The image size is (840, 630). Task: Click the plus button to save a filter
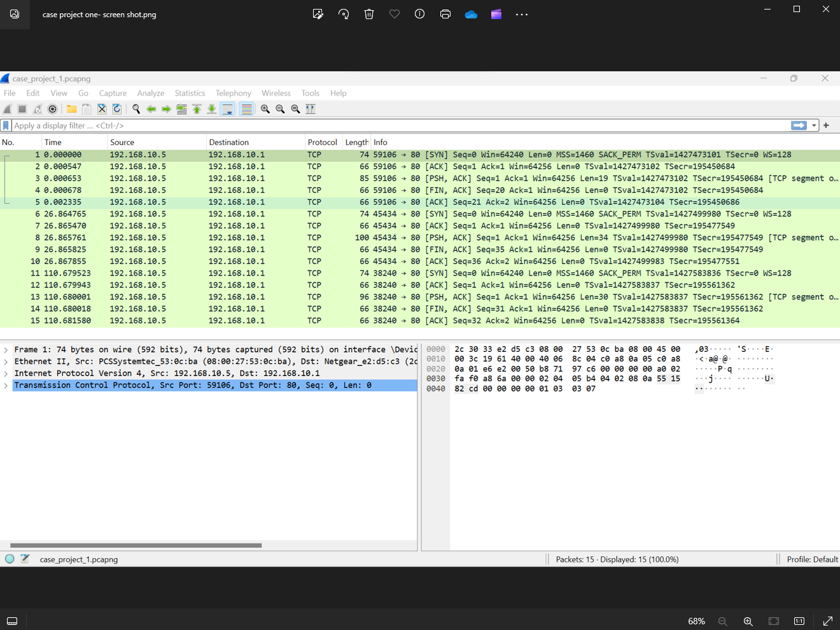[x=826, y=125]
